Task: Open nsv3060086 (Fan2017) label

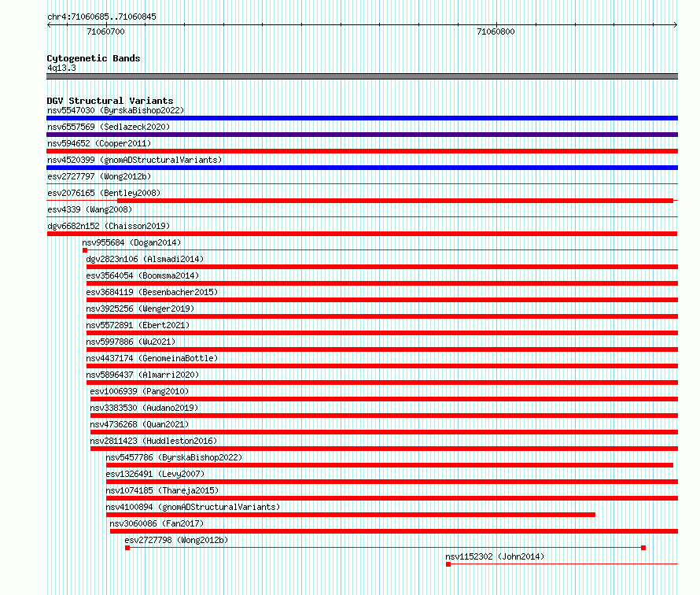Action: coord(157,523)
